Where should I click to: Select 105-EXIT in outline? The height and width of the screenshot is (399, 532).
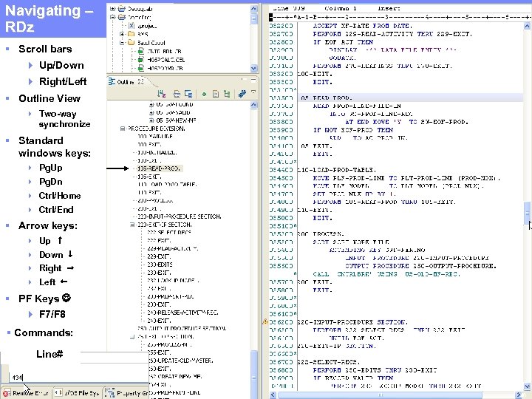coord(149,177)
